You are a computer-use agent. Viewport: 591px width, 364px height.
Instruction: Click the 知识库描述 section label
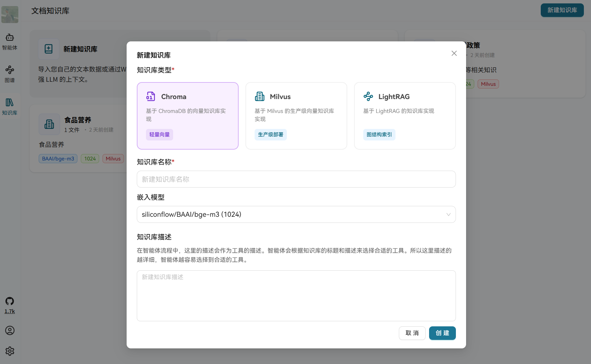pos(154,237)
